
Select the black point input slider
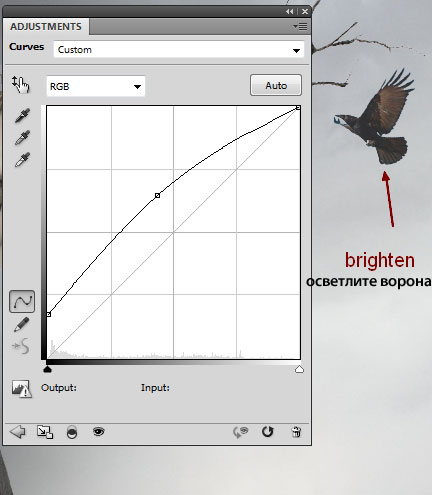point(48,369)
